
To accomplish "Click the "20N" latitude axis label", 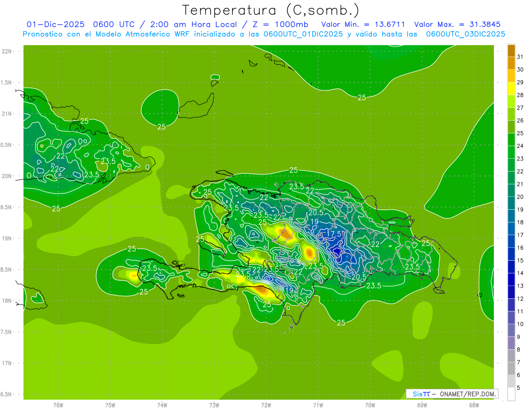I will [7, 176].
